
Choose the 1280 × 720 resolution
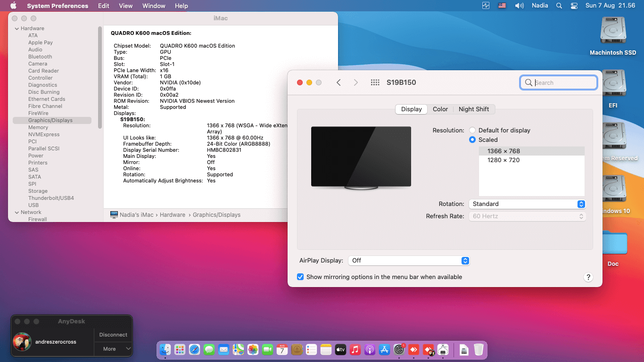tap(503, 160)
